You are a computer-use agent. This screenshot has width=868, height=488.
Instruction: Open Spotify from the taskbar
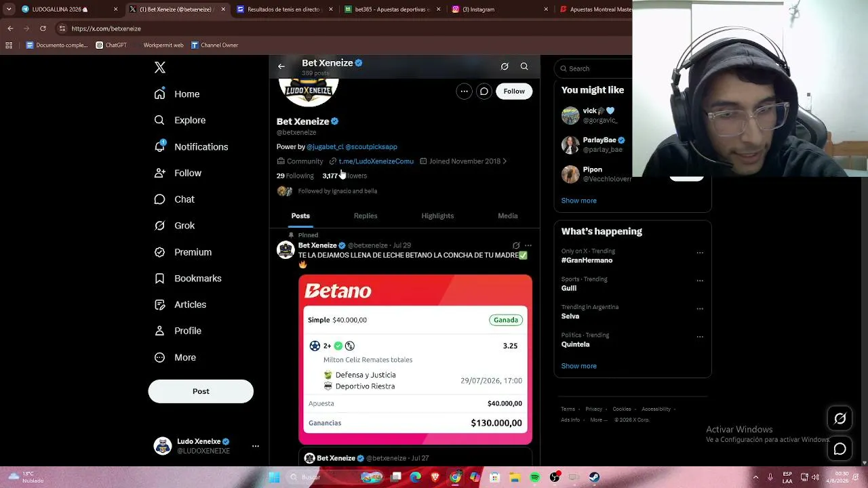pyautogui.click(x=535, y=477)
